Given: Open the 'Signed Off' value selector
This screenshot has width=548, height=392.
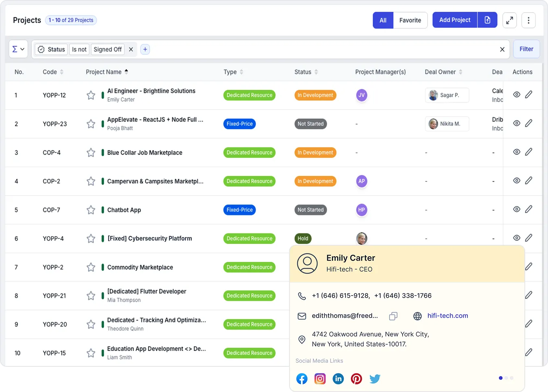Looking at the screenshot, I should 107,49.
